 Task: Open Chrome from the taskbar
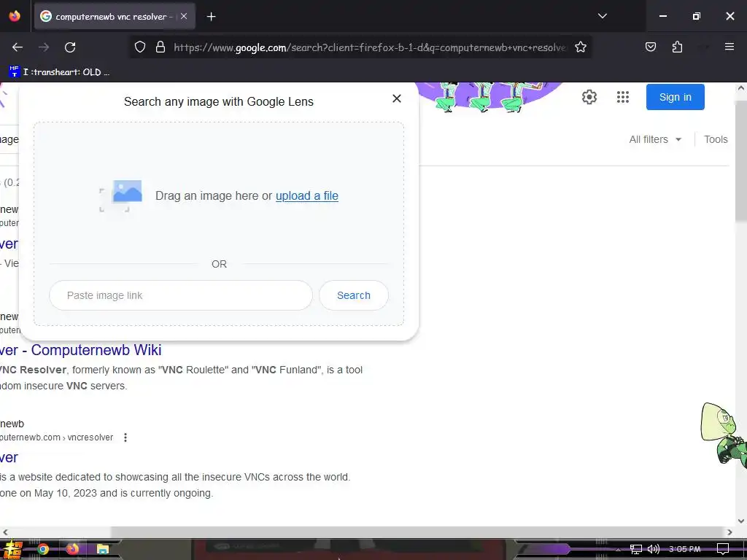pyautogui.click(x=43, y=549)
